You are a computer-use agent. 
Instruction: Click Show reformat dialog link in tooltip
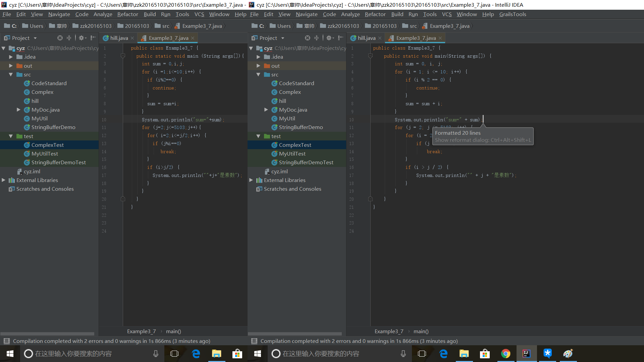tap(483, 140)
